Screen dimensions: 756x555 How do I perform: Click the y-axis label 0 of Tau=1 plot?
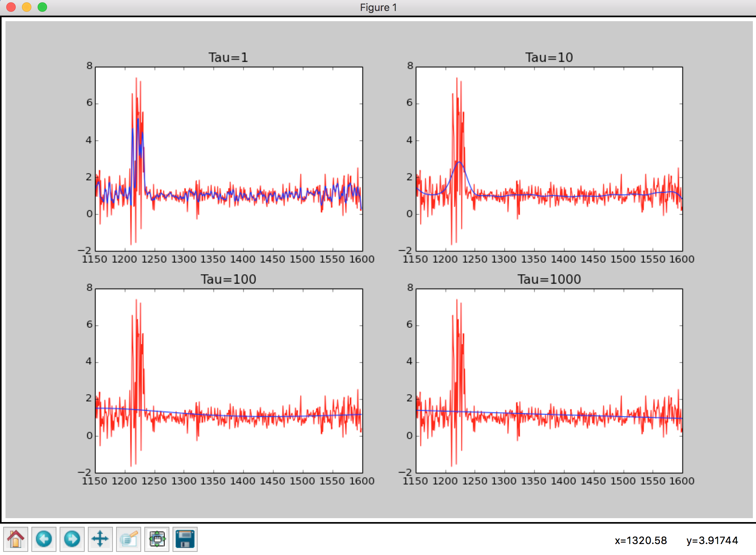coord(89,214)
